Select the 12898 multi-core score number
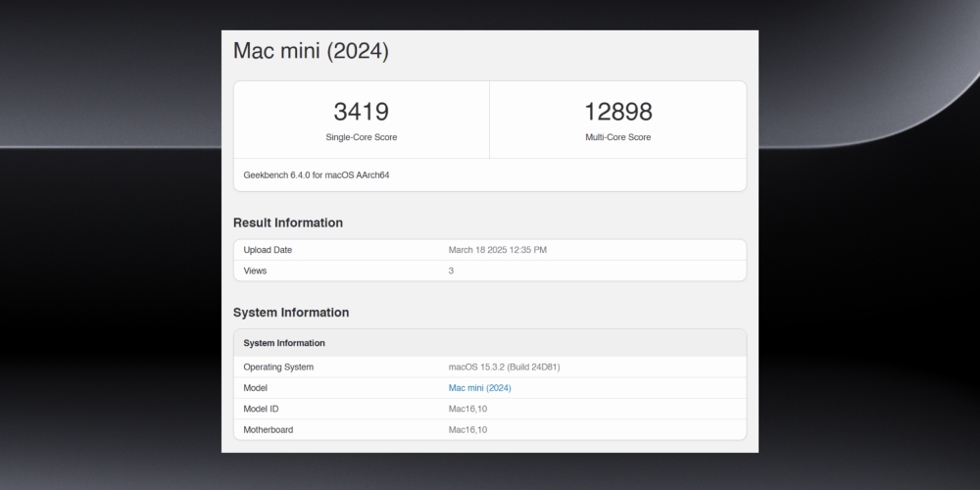The image size is (980, 490). click(617, 112)
